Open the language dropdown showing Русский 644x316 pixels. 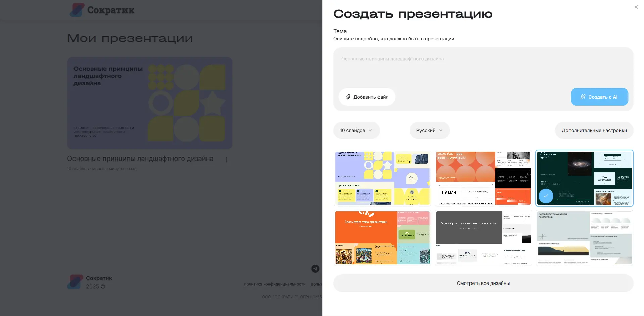[x=430, y=130]
